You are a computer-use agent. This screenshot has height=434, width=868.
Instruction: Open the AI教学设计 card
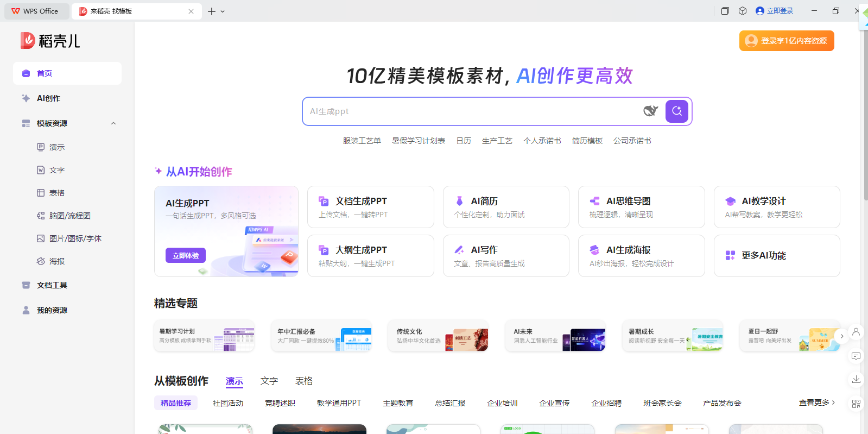coord(777,207)
